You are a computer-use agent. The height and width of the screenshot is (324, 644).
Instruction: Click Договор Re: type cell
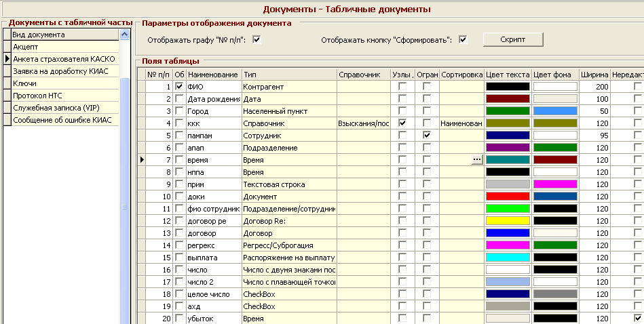(x=289, y=221)
